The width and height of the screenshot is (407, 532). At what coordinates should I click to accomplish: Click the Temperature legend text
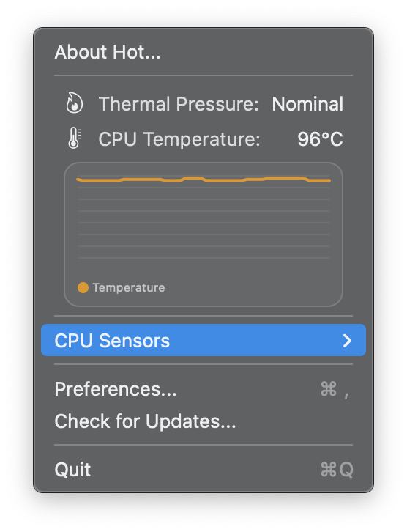(129, 288)
